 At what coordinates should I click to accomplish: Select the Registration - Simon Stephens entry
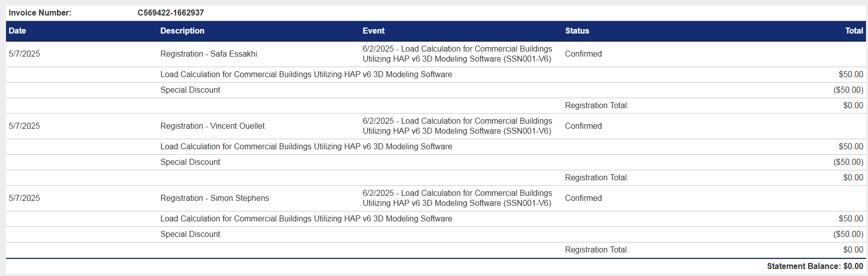tap(214, 198)
